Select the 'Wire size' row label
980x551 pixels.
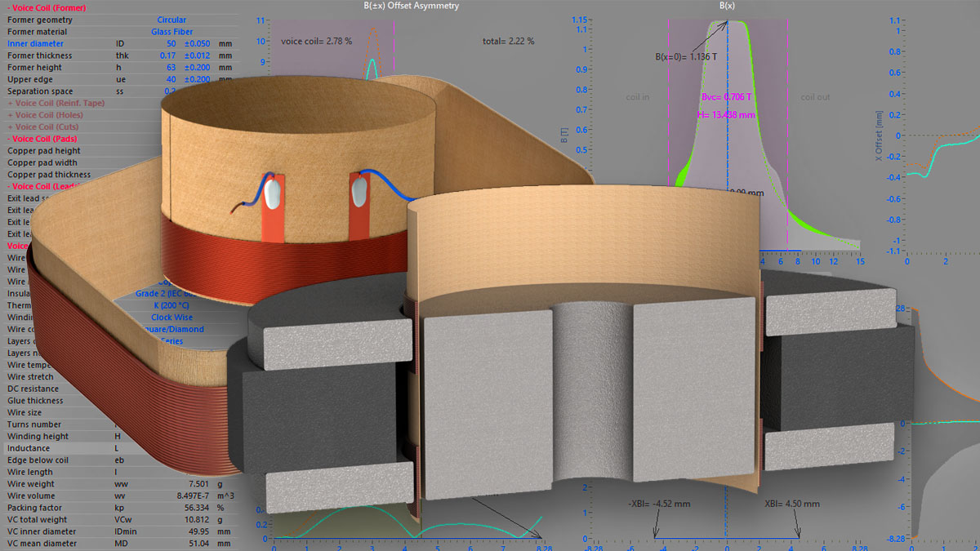[x=25, y=413]
